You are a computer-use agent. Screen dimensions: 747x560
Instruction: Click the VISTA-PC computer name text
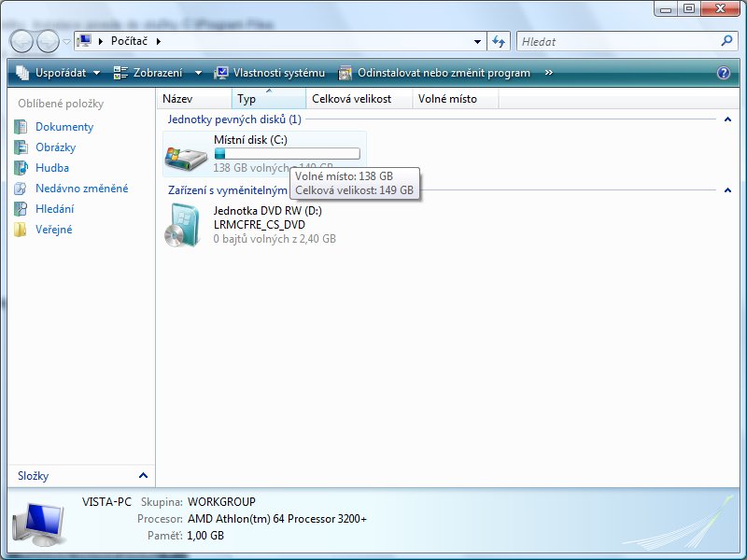click(x=106, y=502)
